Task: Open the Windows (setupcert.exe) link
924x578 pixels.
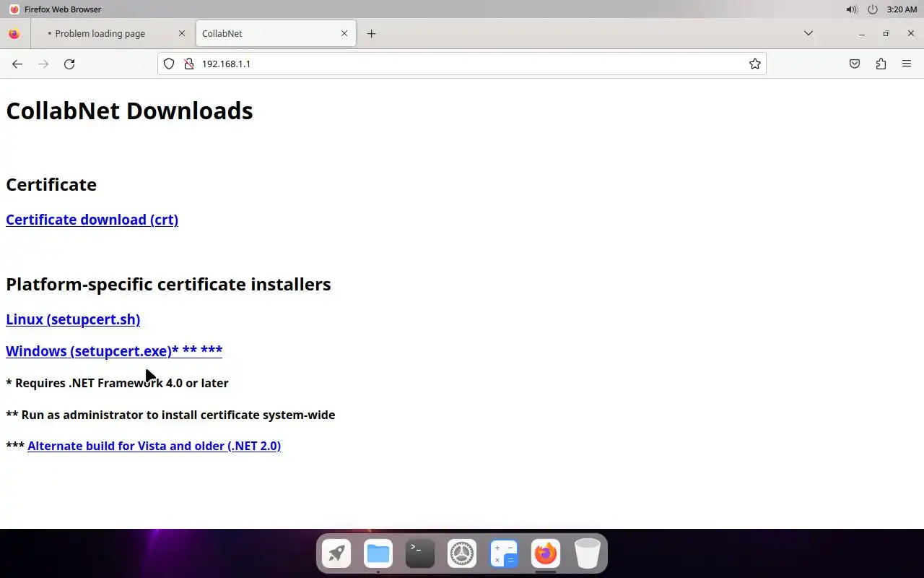Action: tap(114, 351)
